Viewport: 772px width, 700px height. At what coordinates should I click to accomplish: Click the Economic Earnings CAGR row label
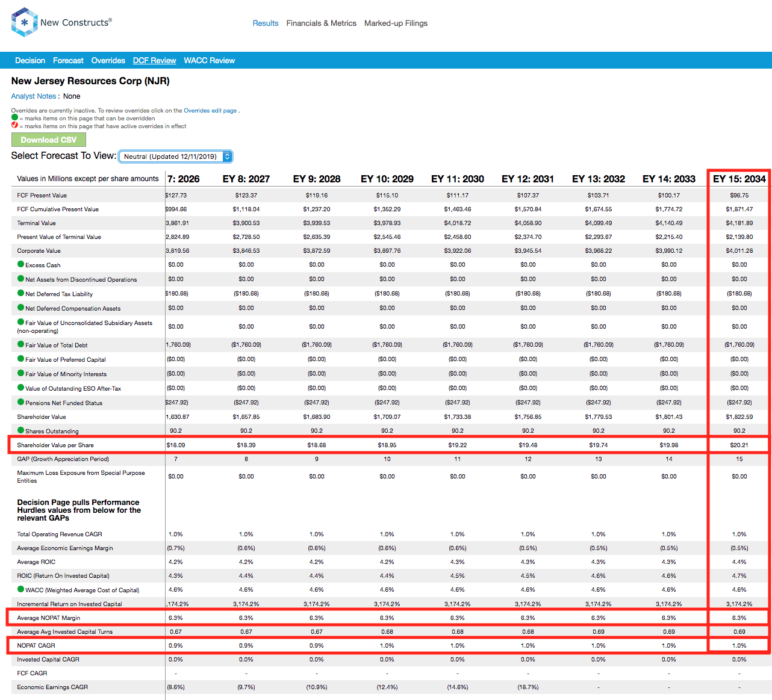[x=52, y=687]
